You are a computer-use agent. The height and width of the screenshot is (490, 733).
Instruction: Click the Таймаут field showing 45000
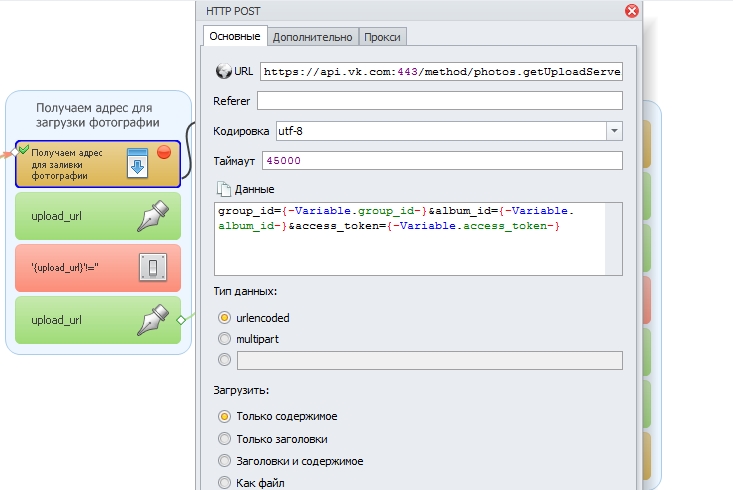(440, 161)
